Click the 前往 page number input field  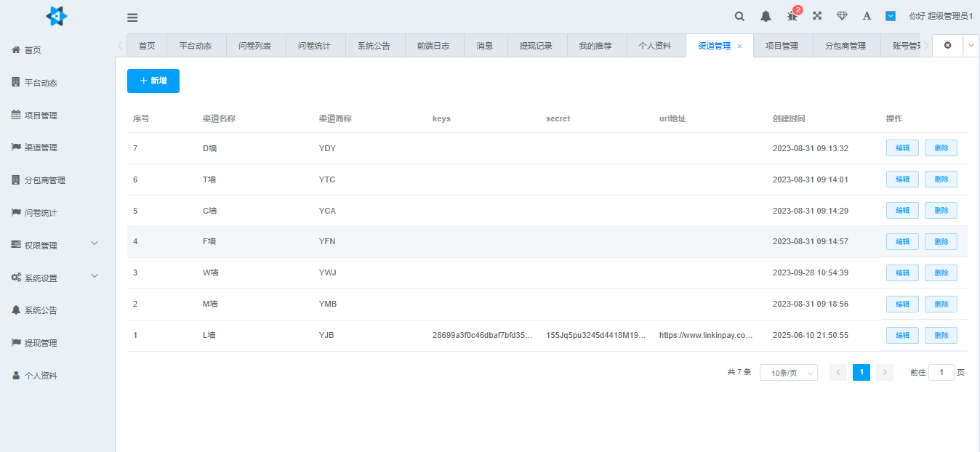(941, 372)
